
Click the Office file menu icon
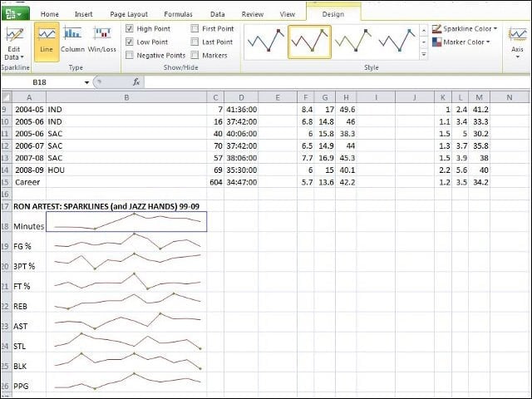(x=15, y=14)
